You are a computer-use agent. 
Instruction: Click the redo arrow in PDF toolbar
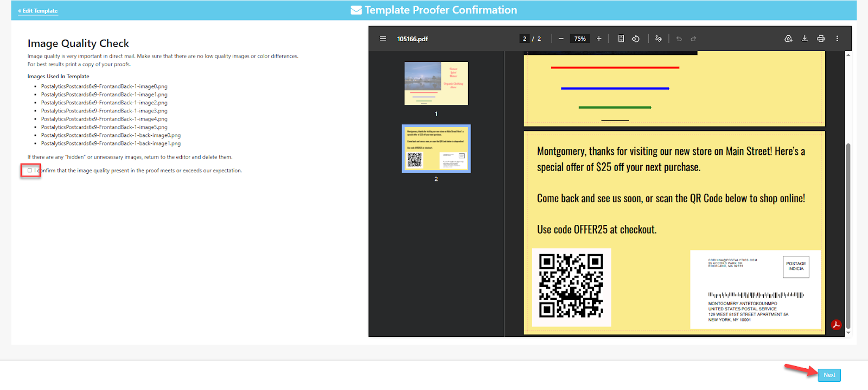point(693,39)
